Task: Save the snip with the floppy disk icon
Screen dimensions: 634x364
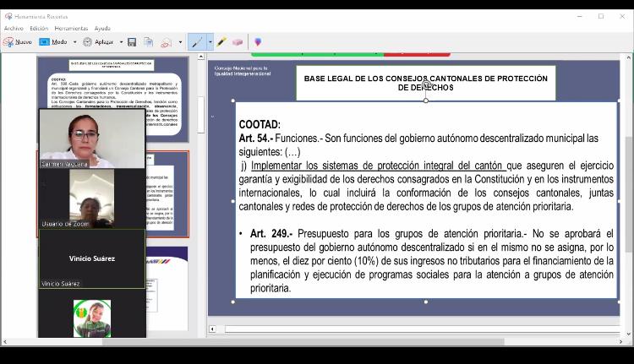Action: 133,42
